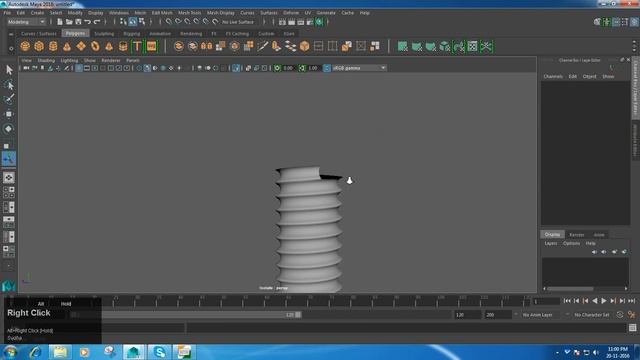Create a polygon sphere from the shelf
The width and height of the screenshot is (640, 360).
click(25, 46)
